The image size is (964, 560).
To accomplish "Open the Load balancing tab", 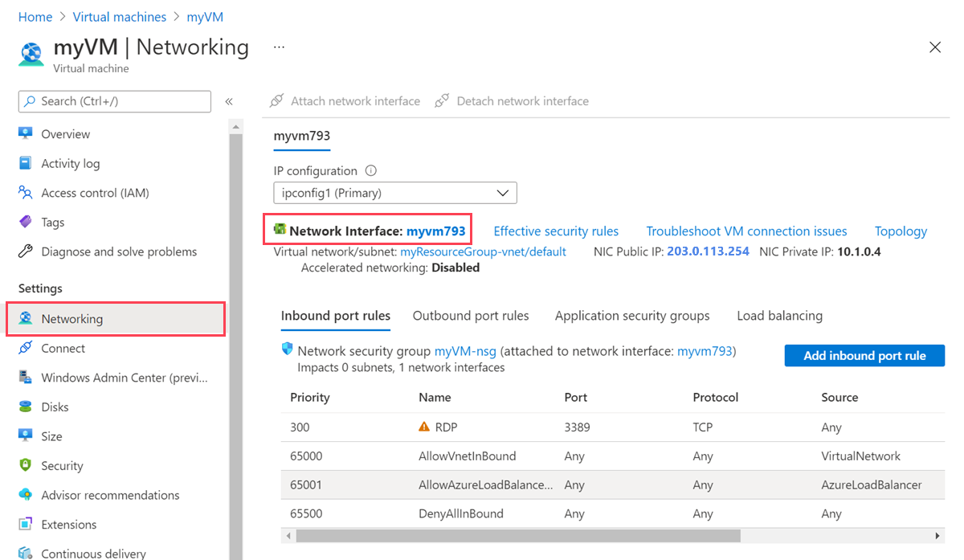I will [x=779, y=316].
